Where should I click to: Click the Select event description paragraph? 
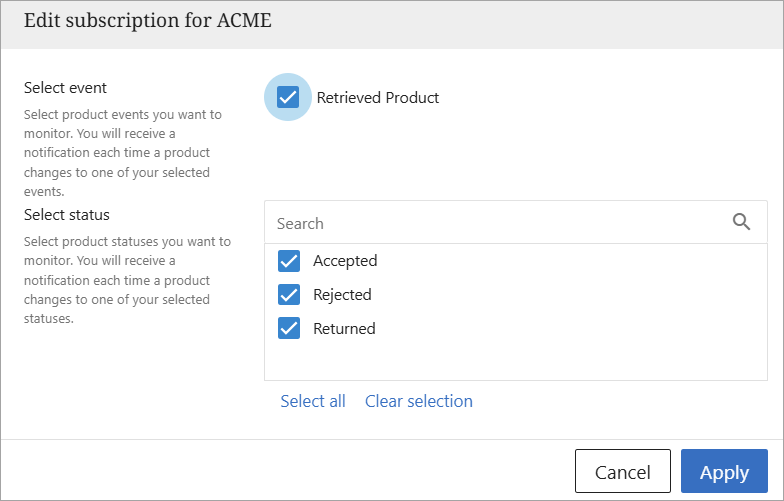click(120, 153)
